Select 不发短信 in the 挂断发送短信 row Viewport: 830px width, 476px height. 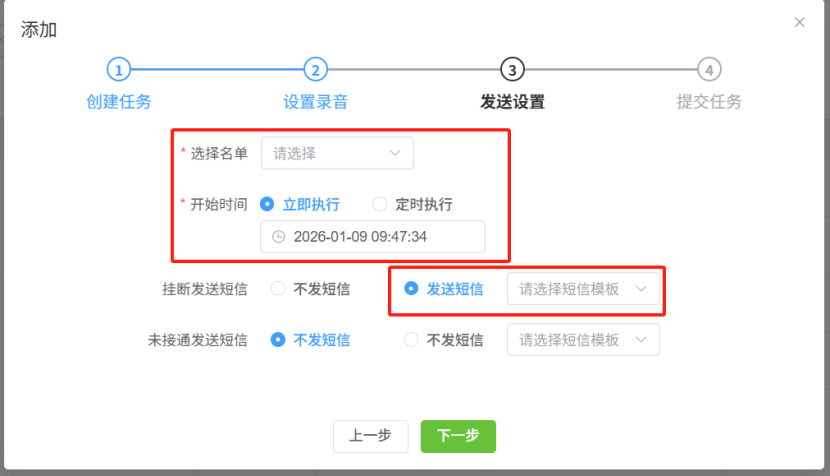pyautogui.click(x=279, y=289)
